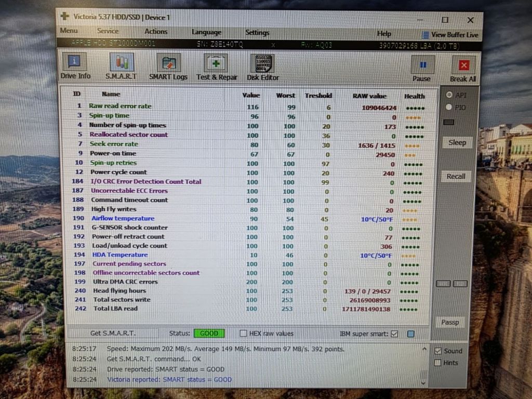Open the Drive Info panel
This screenshot has width=532, height=399.
75,66
